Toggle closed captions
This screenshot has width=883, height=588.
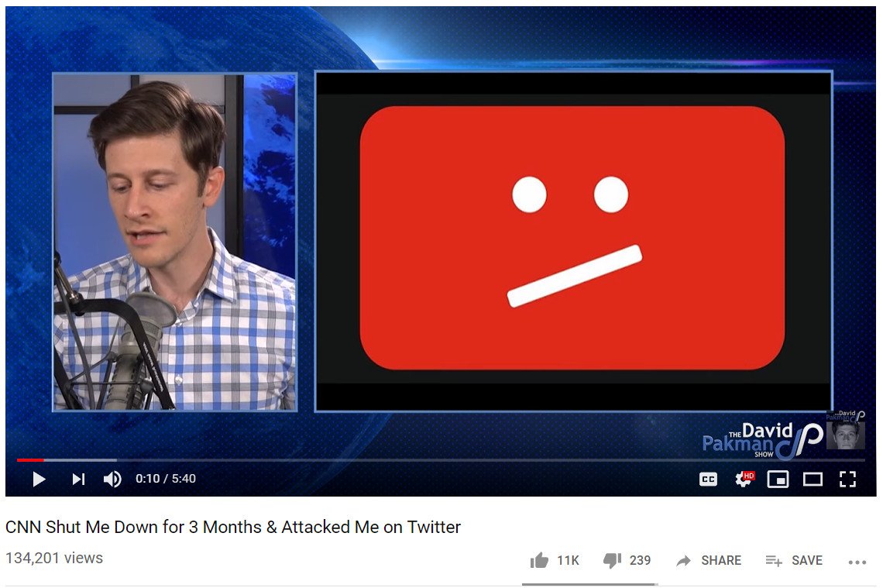tap(708, 480)
